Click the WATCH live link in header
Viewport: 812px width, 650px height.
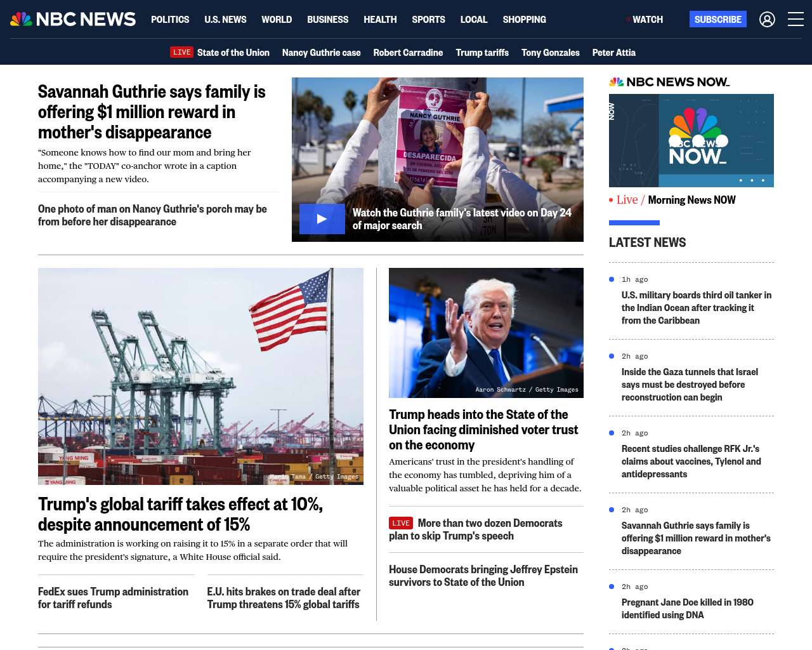click(x=646, y=20)
